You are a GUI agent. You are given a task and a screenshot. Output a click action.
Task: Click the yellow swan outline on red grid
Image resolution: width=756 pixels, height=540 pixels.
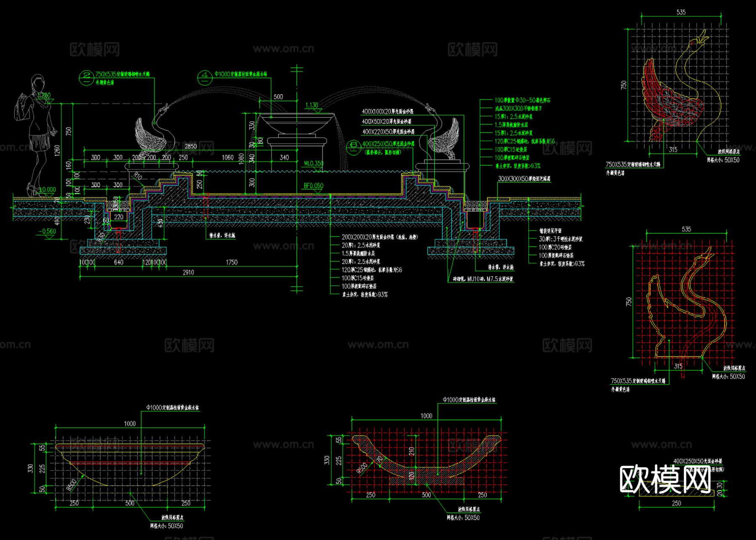point(686,303)
